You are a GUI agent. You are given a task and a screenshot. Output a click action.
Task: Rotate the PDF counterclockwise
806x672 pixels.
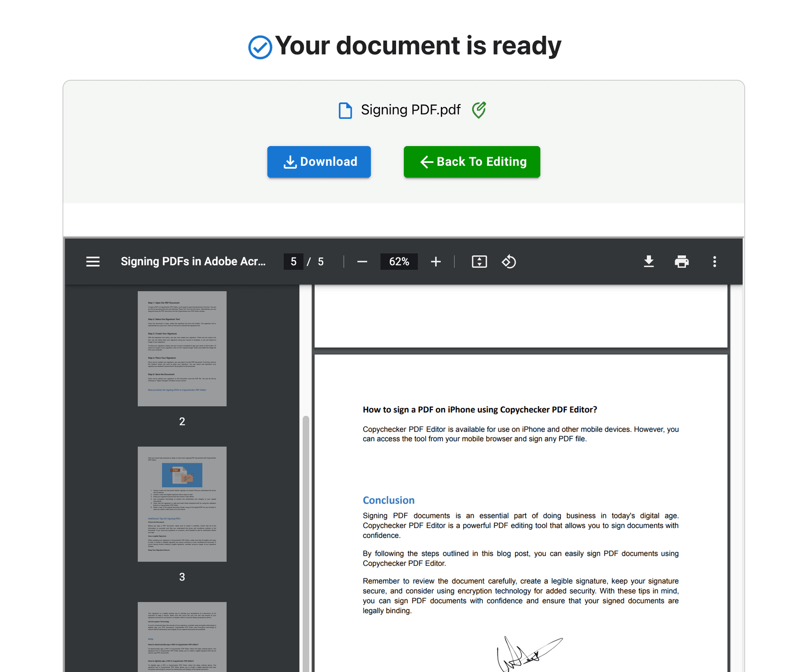point(509,261)
